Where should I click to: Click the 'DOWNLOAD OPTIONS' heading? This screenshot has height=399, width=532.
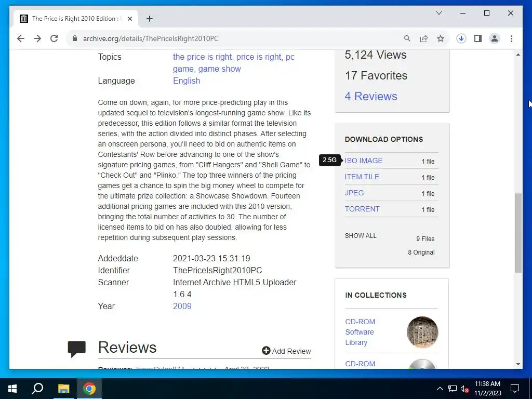(384, 139)
